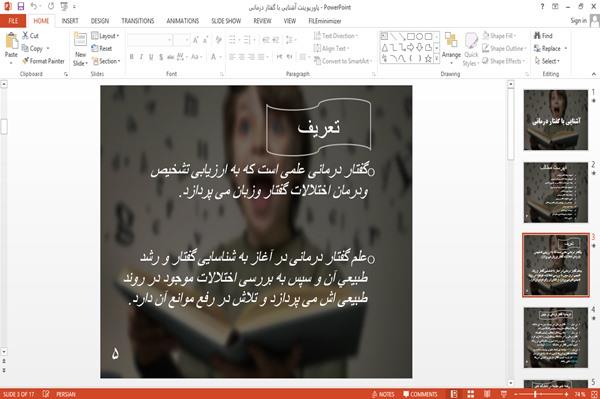This screenshot has width=600, height=399.
Task: Cut the selection
Action: click(x=31, y=36)
